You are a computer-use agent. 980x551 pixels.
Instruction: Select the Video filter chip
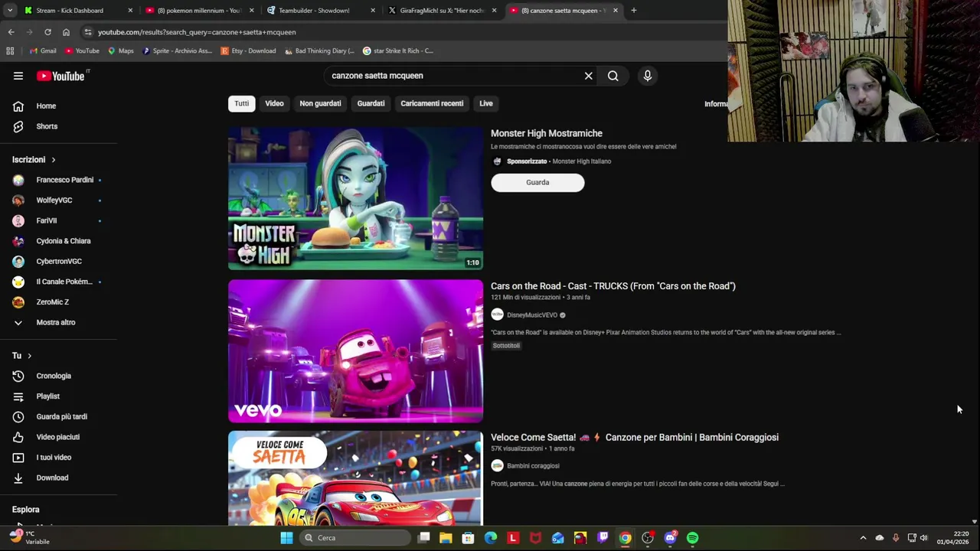(274, 103)
